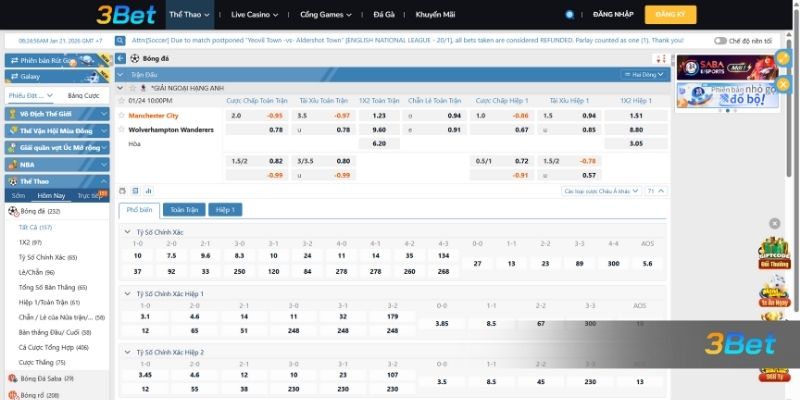Click the back arrow next to Bóng đá

[x=122, y=59]
